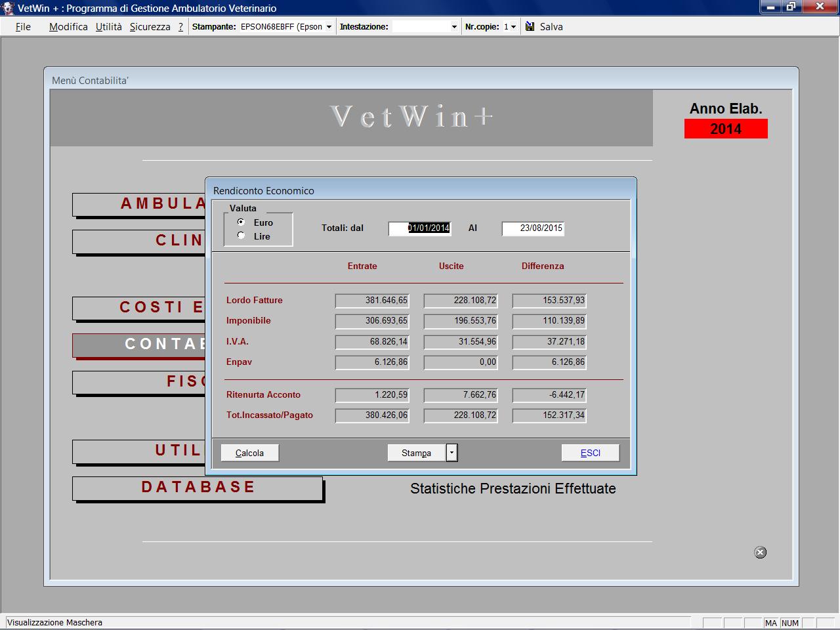Open the ? help menu
This screenshot has width=840, height=630.
[180, 27]
